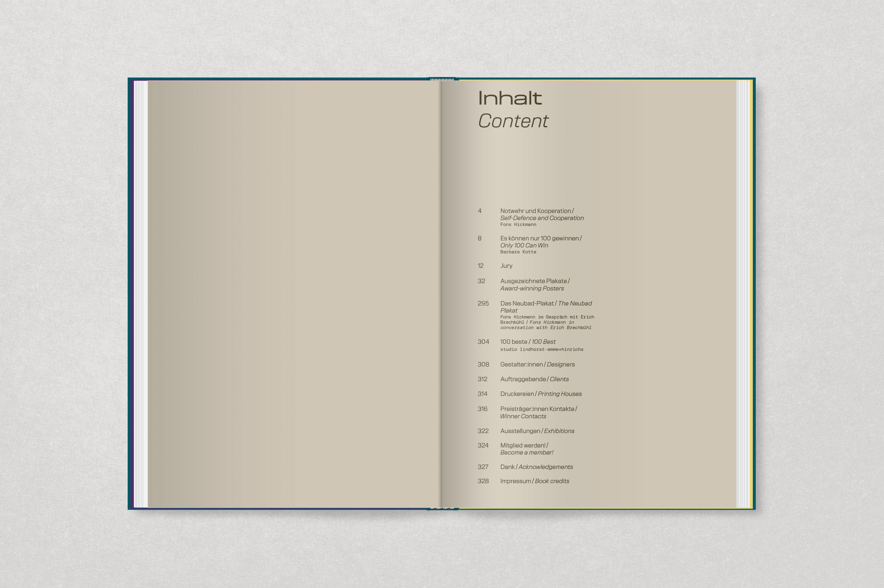
Task: Click the 'Inhalt' heading
Action: pos(510,98)
